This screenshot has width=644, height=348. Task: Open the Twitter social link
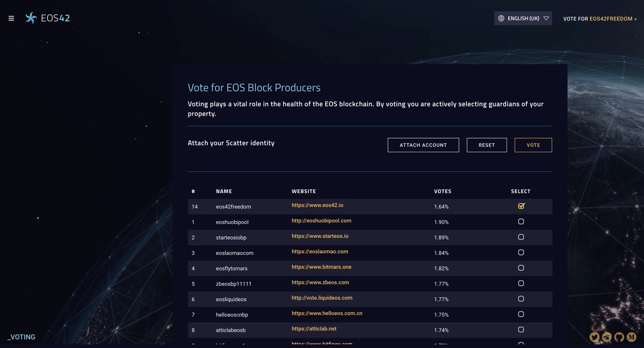pos(594,337)
